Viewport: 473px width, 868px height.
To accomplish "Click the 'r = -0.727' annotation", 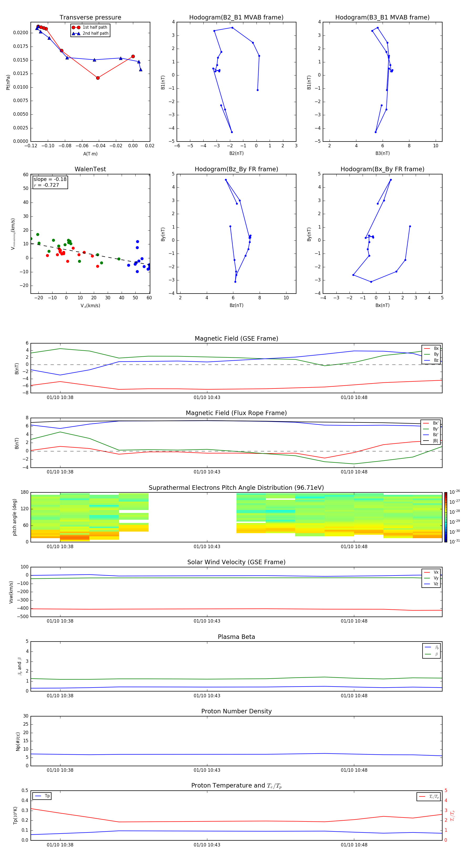I will (47, 185).
